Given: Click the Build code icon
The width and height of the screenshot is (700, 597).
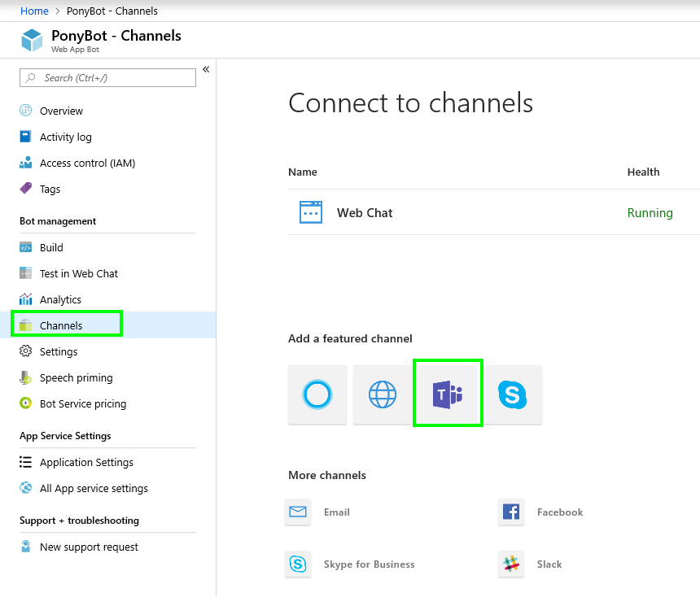Looking at the screenshot, I should click(26, 247).
